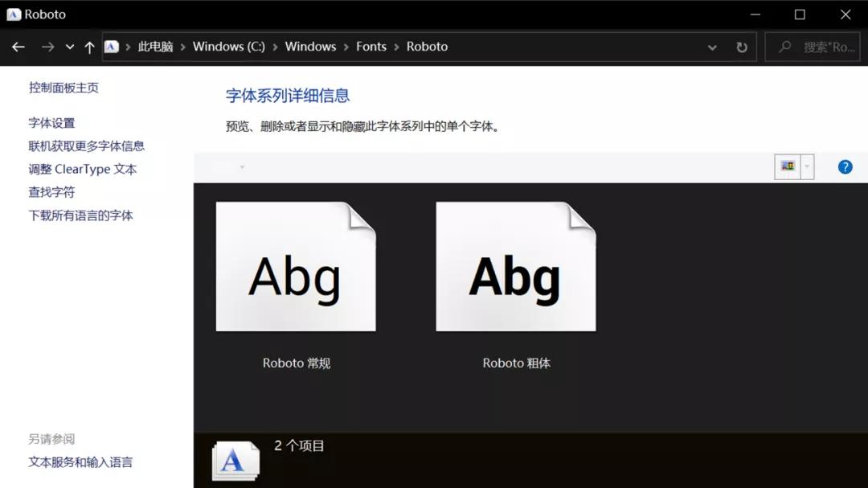Click the refresh icon in address bar
The image size is (868, 488).
[x=740, y=47]
